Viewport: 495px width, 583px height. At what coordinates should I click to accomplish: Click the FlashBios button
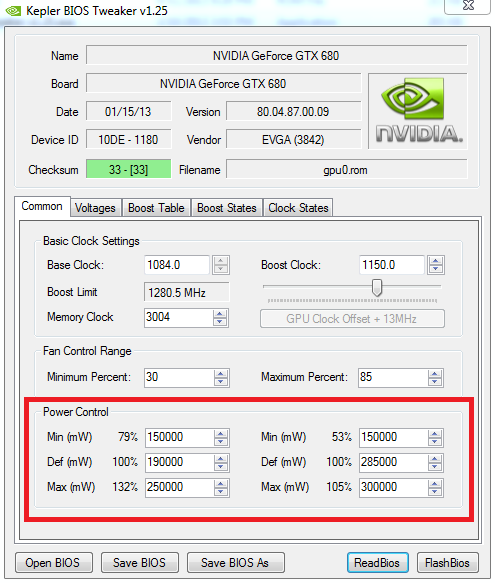(447, 563)
